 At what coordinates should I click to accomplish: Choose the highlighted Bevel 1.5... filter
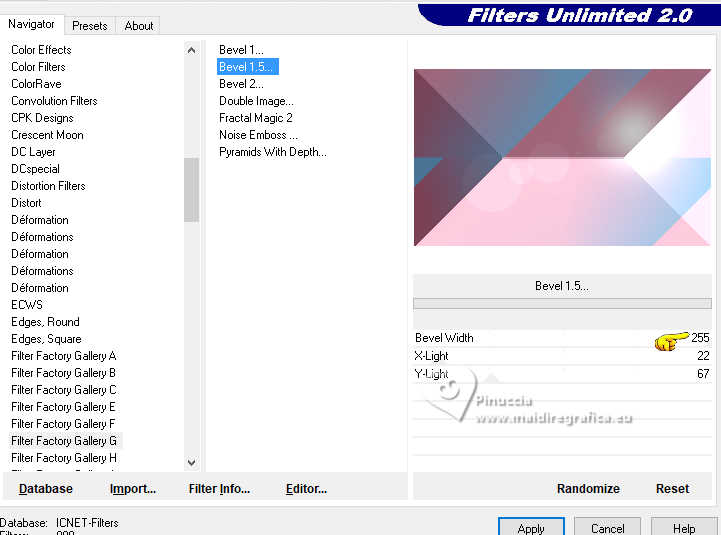click(247, 67)
